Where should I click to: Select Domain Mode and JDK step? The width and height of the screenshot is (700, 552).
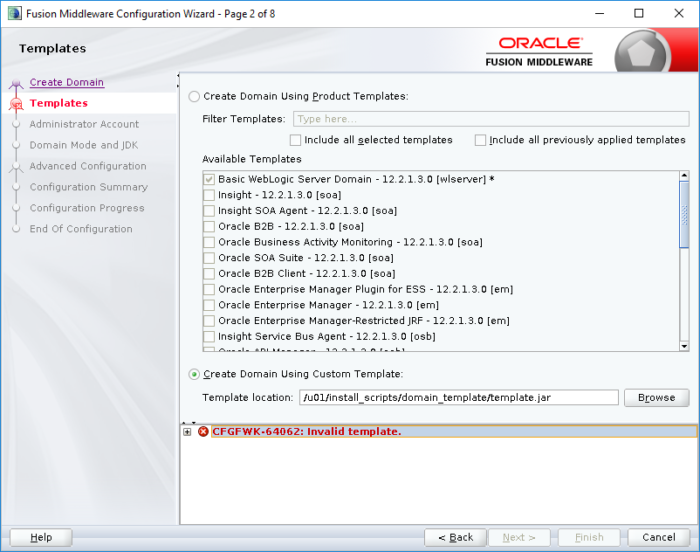[x=83, y=145]
